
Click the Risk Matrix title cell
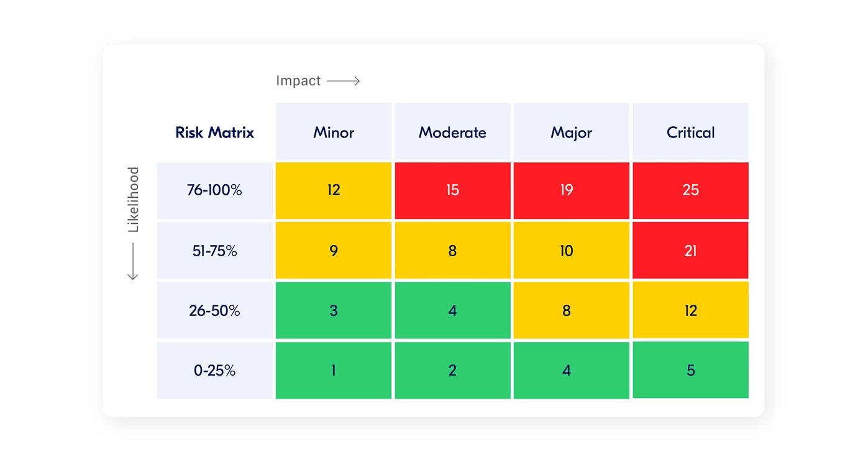[x=214, y=132]
